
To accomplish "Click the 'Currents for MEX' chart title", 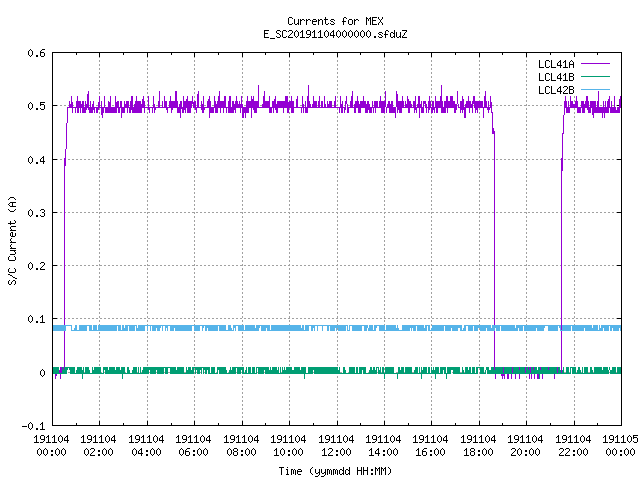I will pos(335,21).
